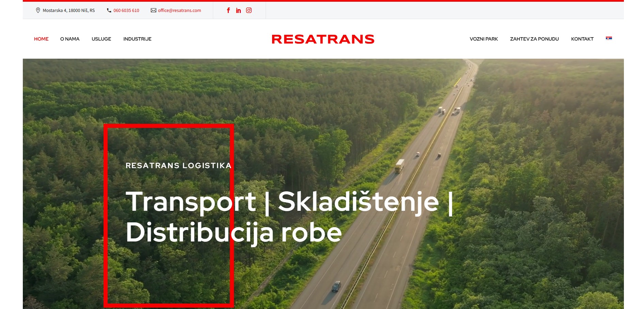This screenshot has height=309, width=644.
Task: Open the Facebook social icon
Action: (x=229, y=10)
